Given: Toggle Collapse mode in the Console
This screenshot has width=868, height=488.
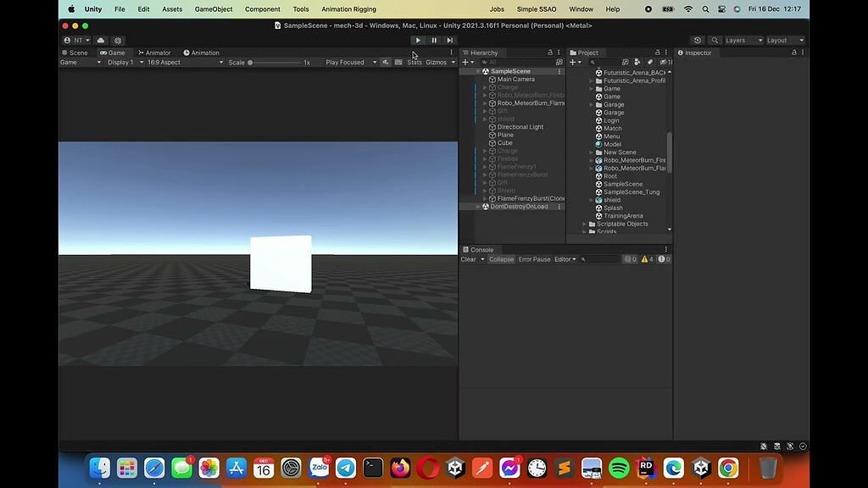Looking at the screenshot, I should 501,259.
